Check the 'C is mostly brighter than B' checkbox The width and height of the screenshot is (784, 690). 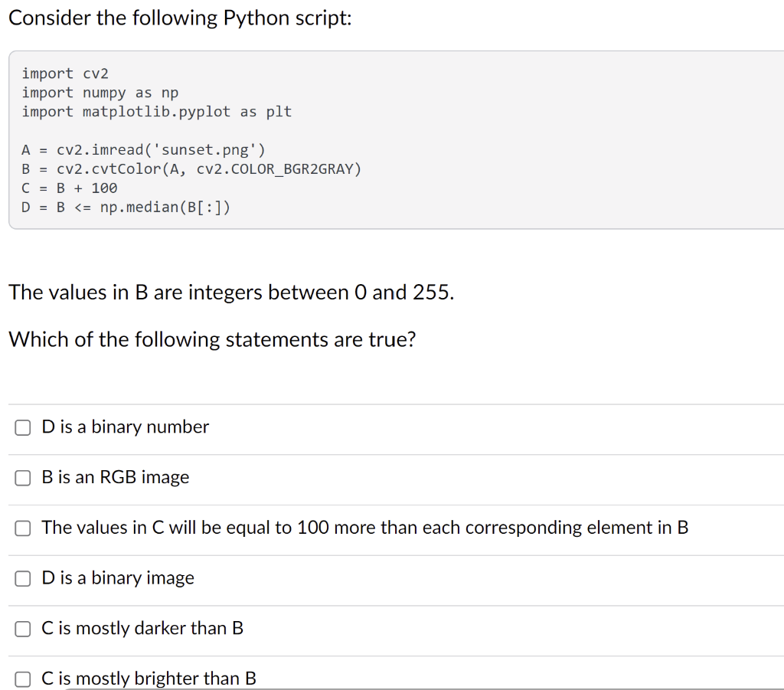tap(22, 679)
